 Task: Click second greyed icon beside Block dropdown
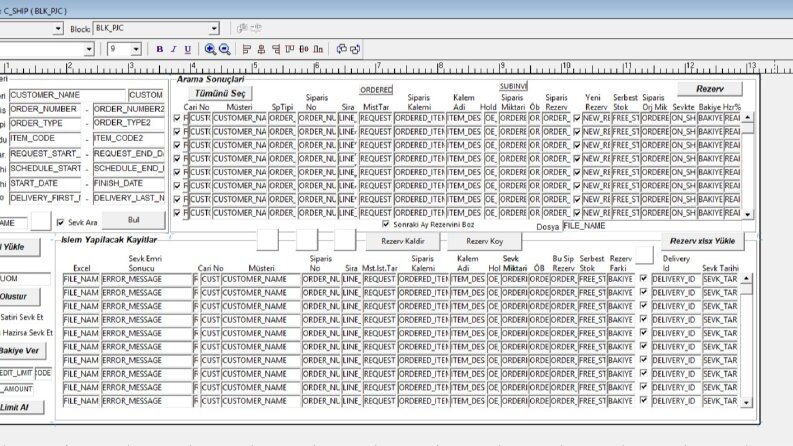(x=256, y=28)
